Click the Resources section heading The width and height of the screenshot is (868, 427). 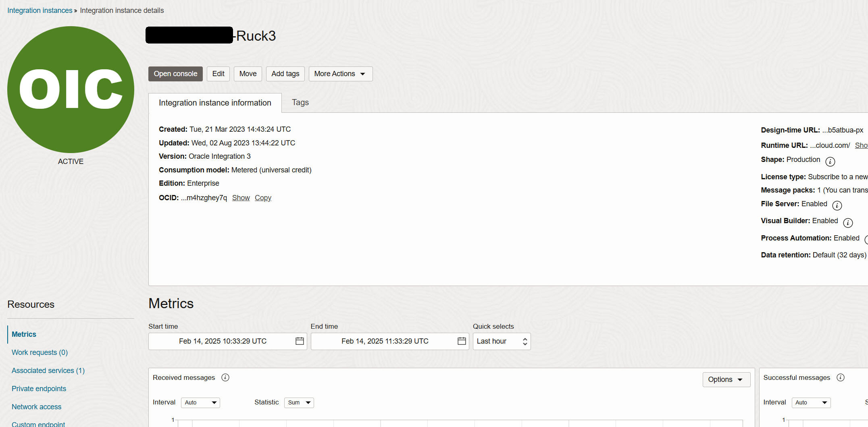pyautogui.click(x=31, y=305)
